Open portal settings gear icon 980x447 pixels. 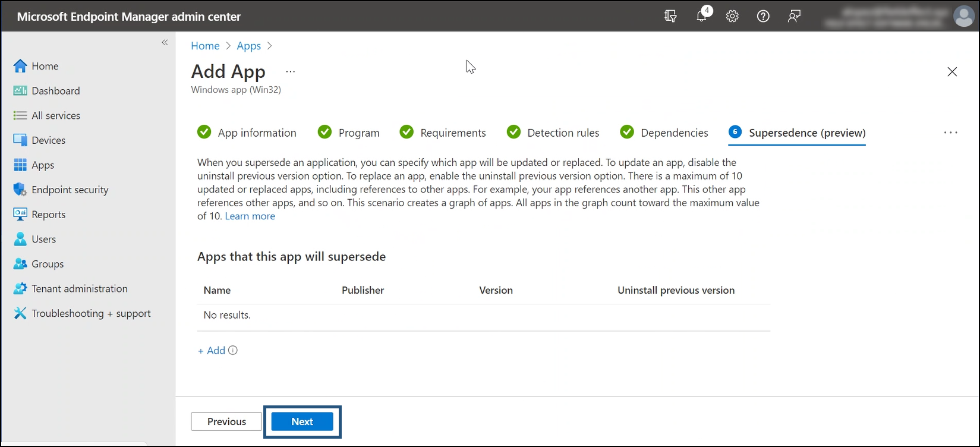732,16
